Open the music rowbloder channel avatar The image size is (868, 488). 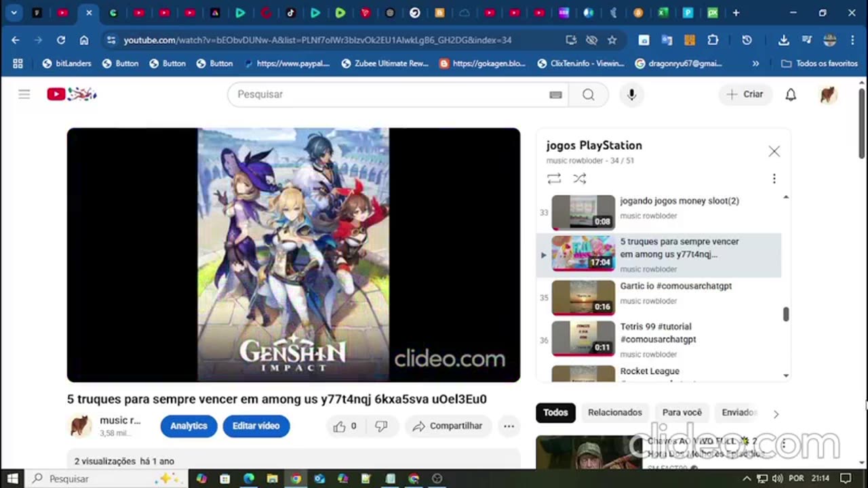(x=81, y=426)
